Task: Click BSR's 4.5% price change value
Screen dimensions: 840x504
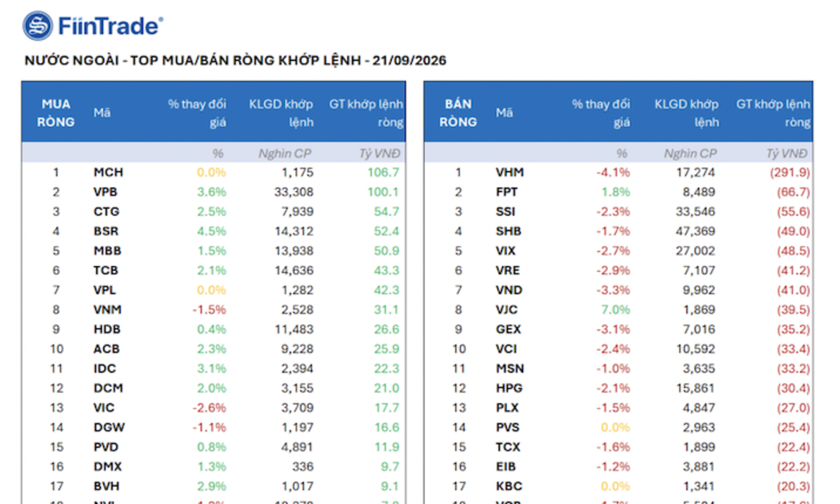Action: [212, 231]
